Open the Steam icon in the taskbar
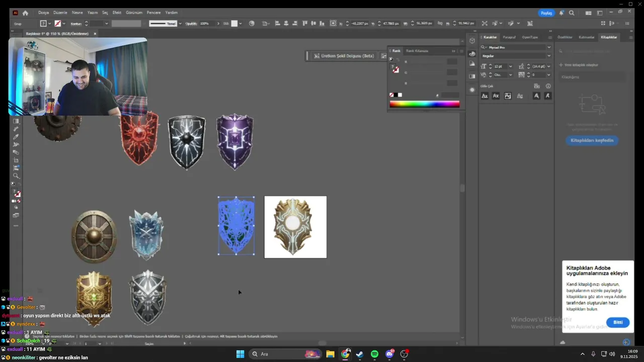Screen dimensions: 644x362 [360, 354]
